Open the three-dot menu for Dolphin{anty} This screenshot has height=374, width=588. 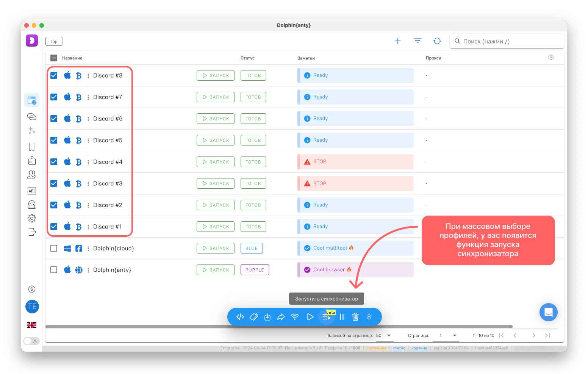pos(88,270)
